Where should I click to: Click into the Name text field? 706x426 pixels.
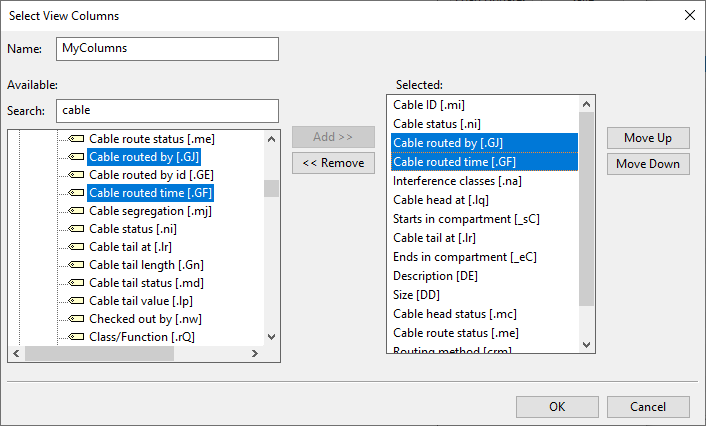[x=167, y=48]
